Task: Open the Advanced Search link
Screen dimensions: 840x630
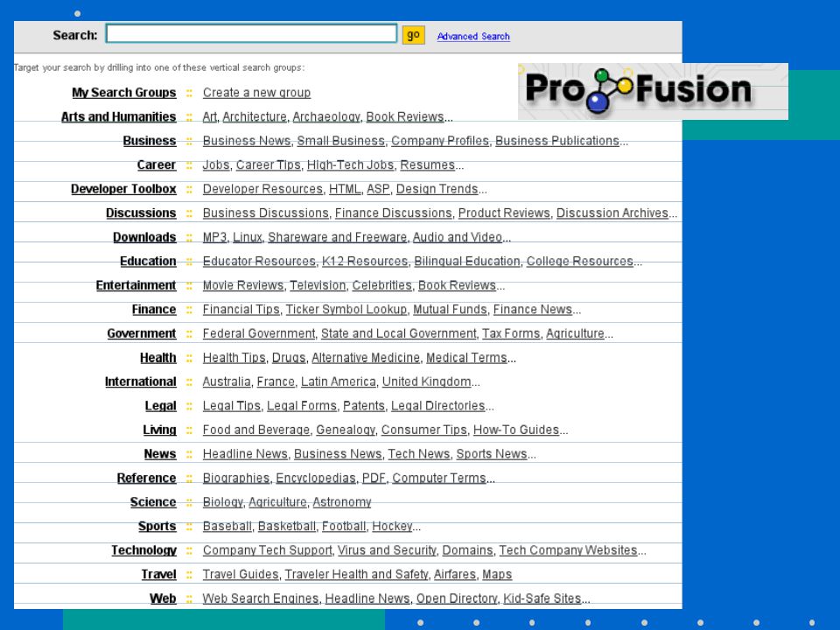Action: [473, 37]
